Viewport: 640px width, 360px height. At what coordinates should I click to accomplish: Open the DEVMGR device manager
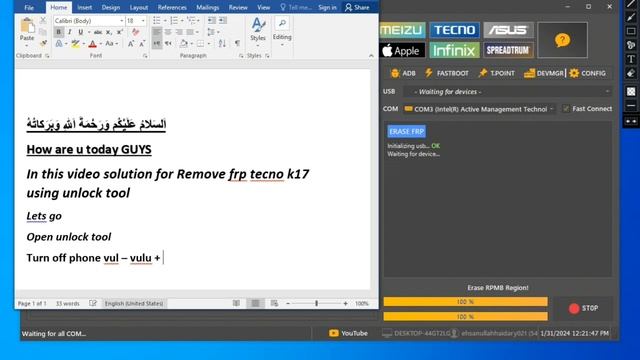[544, 73]
